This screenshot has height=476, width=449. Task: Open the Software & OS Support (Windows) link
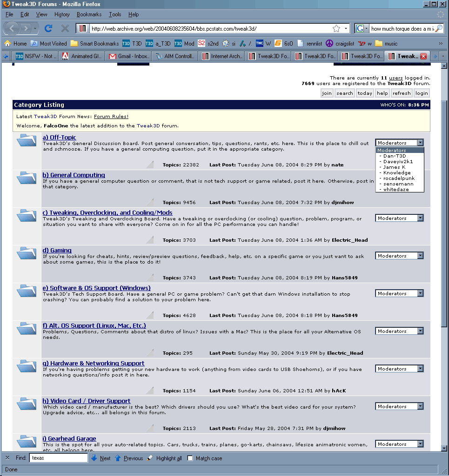pos(97,288)
